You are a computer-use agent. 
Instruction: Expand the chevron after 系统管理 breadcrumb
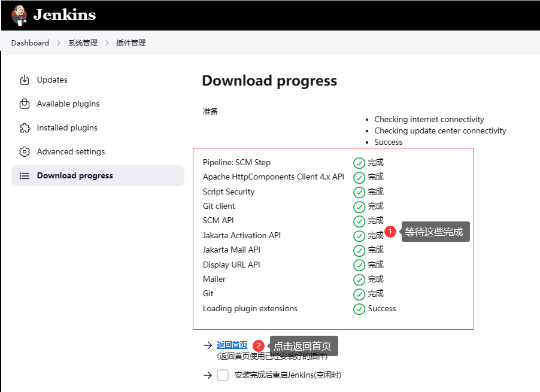coord(107,43)
